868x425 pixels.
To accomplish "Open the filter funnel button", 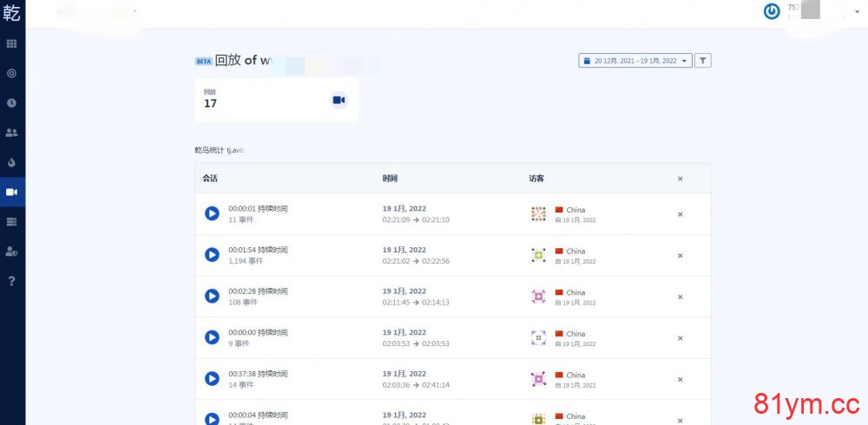I will point(704,61).
